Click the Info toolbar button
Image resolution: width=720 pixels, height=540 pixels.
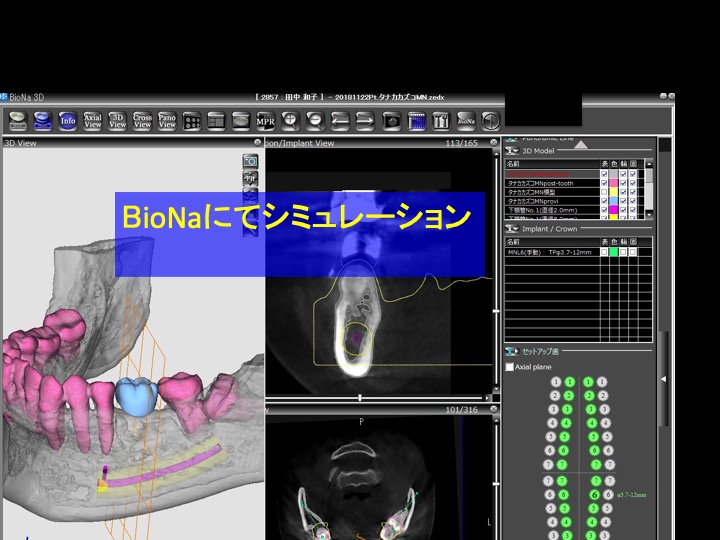pyautogui.click(x=68, y=121)
